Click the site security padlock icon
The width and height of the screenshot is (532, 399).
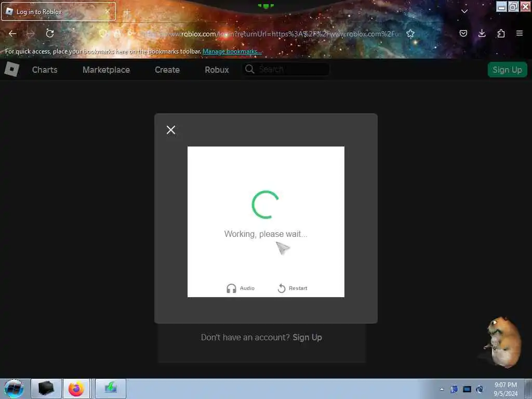[x=117, y=33]
